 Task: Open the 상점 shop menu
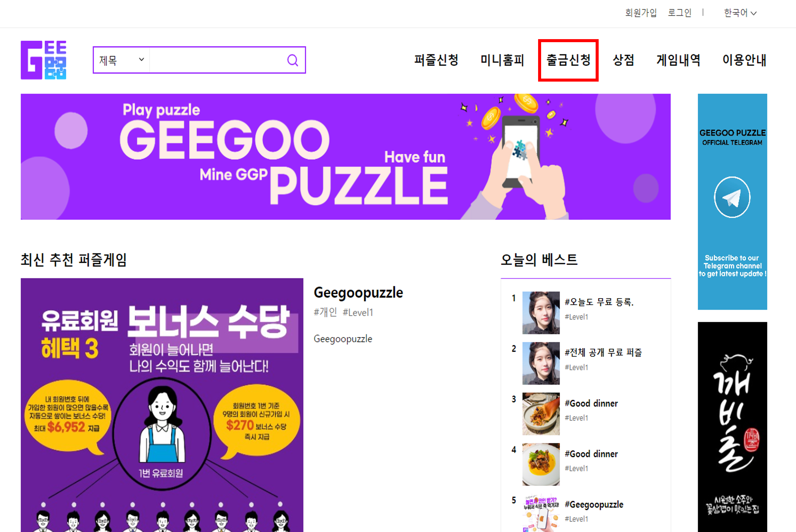click(x=623, y=60)
